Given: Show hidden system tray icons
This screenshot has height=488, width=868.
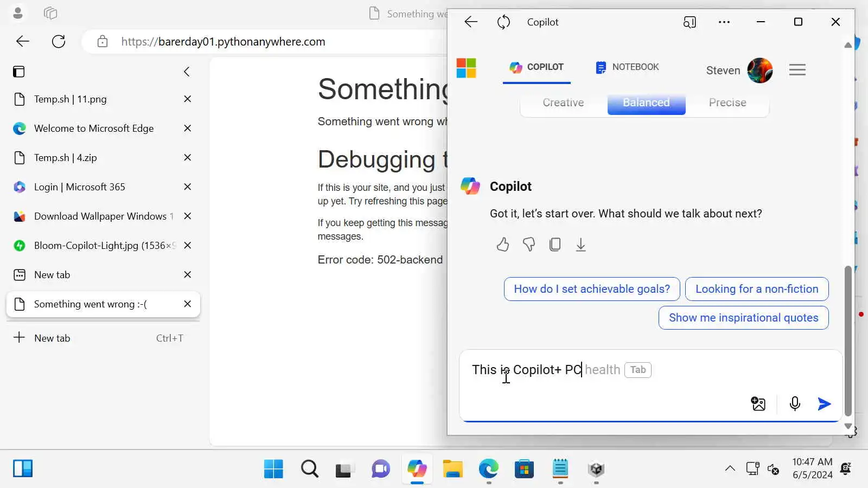Looking at the screenshot, I should click(730, 469).
